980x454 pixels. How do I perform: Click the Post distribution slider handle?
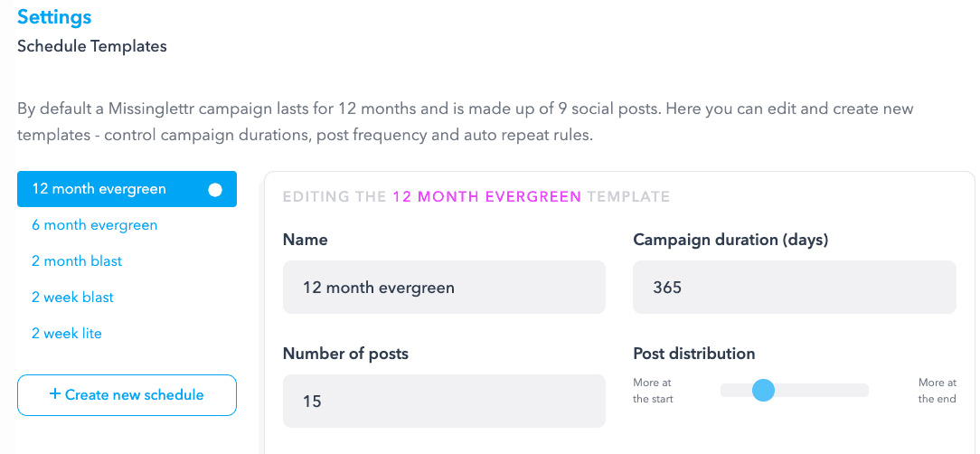click(763, 390)
